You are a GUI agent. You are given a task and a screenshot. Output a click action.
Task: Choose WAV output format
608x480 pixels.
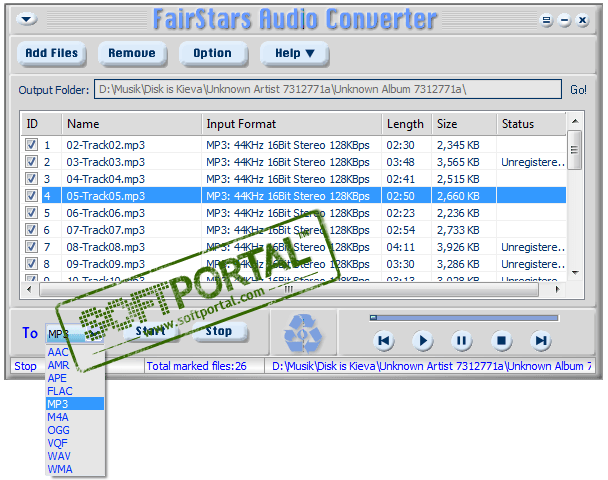coord(75,456)
